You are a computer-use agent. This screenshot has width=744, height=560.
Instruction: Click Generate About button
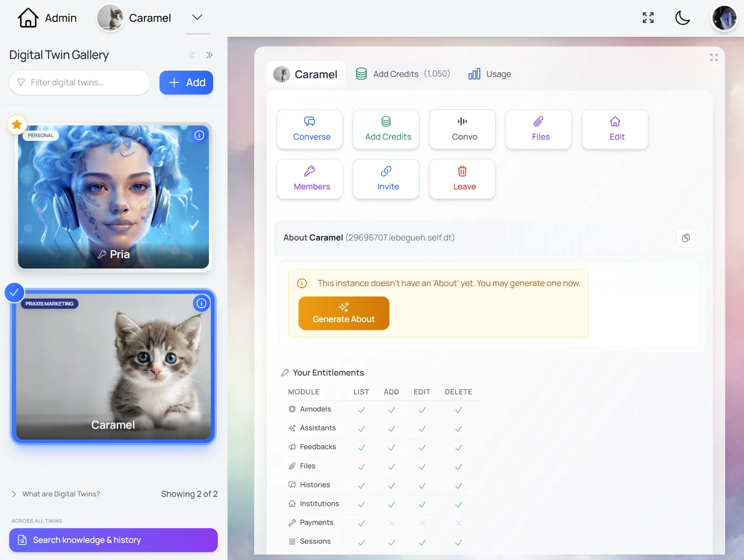point(344,313)
